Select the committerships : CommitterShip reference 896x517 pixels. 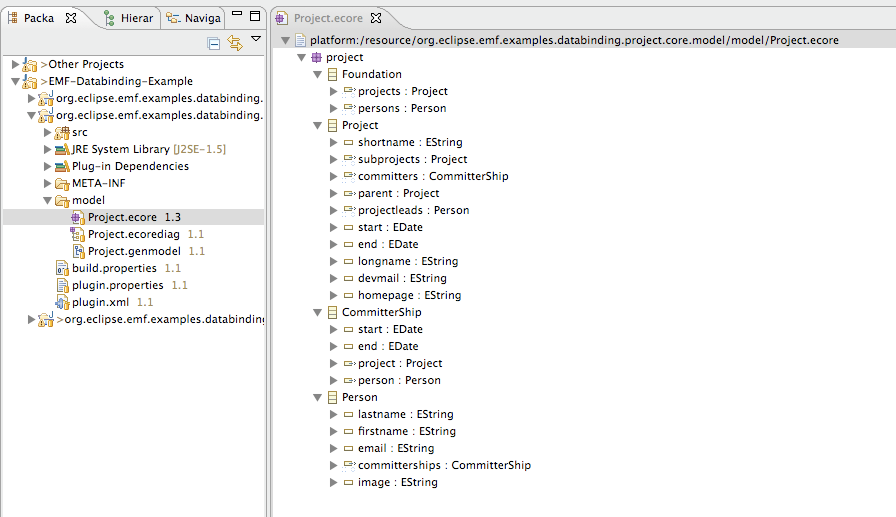(x=443, y=465)
